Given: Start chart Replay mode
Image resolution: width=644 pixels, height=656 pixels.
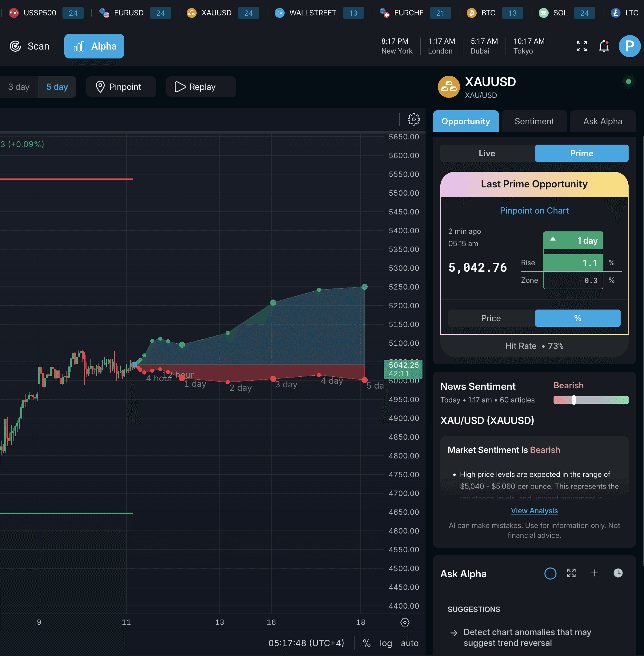Looking at the screenshot, I should click(201, 86).
